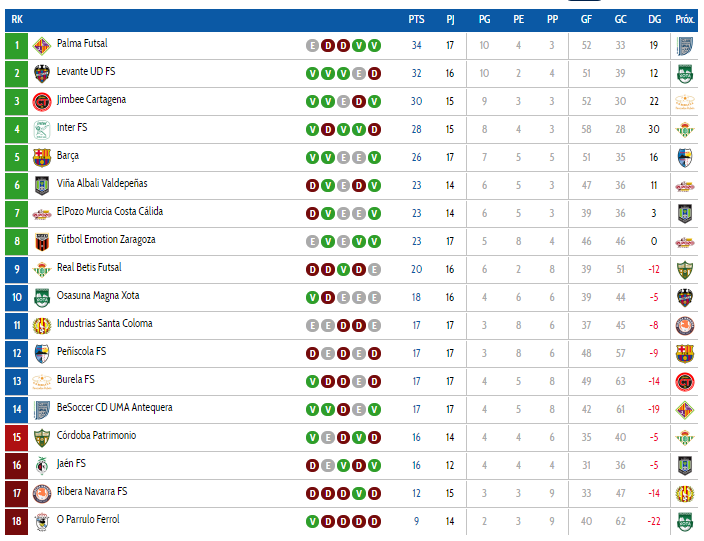Open the Jaén FS team link
The height and width of the screenshot is (541, 704).
[71, 464]
